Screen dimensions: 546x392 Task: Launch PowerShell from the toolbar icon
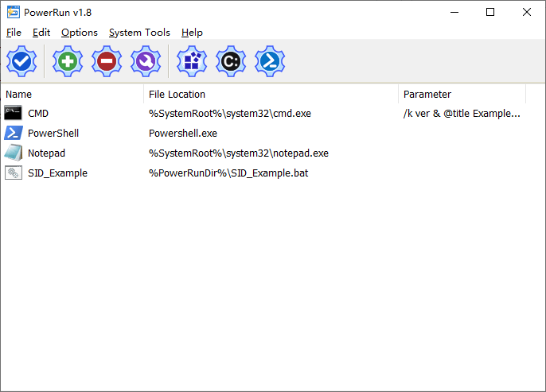coord(270,60)
